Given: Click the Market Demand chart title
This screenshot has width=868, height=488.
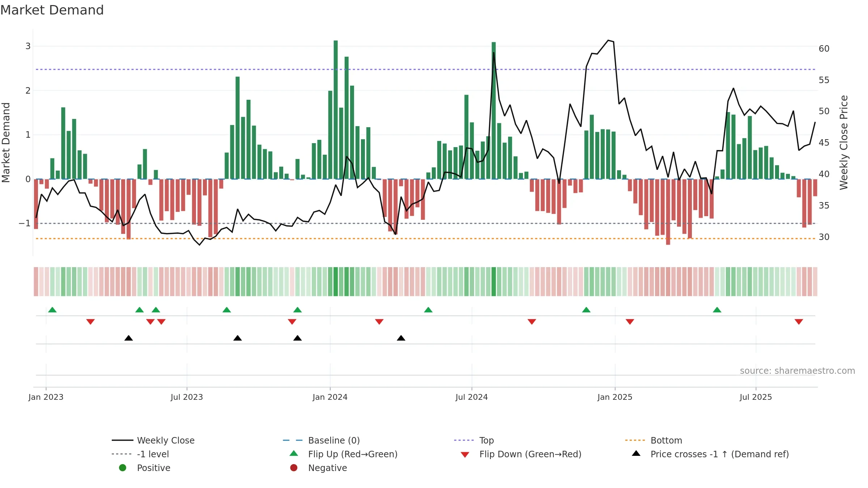Looking at the screenshot, I should 52,10.
